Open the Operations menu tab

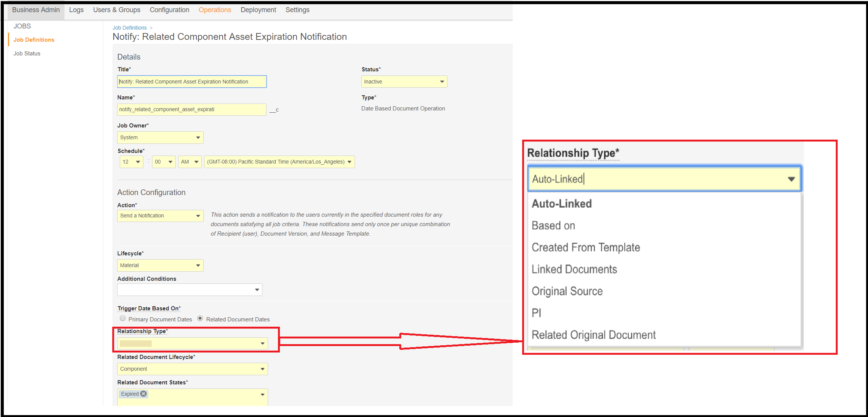(x=215, y=10)
